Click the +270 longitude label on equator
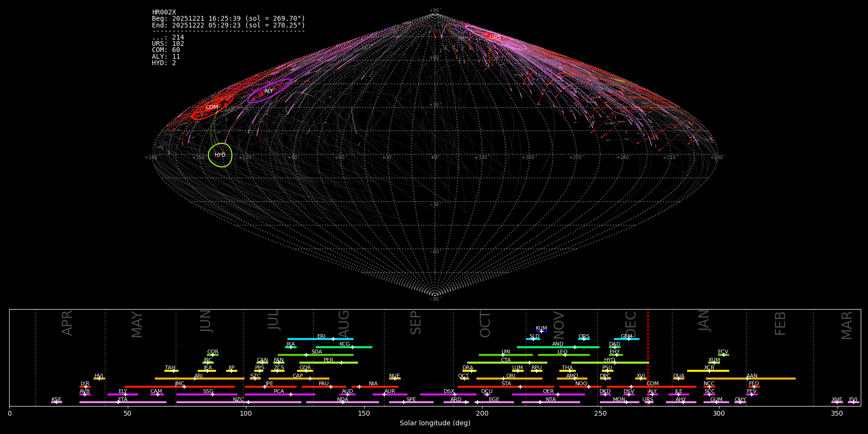This screenshot has width=868, height=434. (575, 158)
